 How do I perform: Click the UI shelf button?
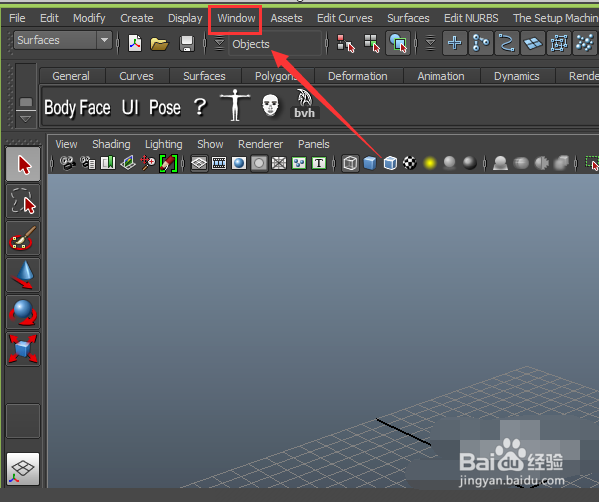click(130, 108)
